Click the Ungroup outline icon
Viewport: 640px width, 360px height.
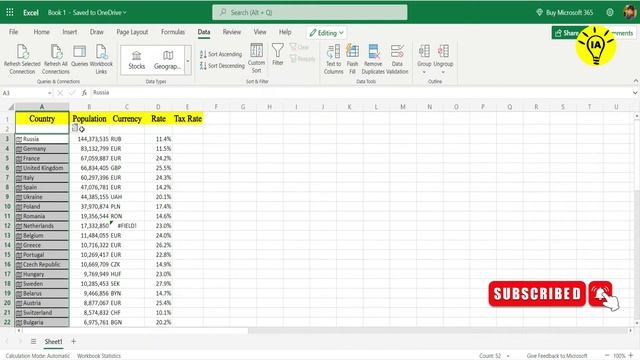pyautogui.click(x=443, y=51)
